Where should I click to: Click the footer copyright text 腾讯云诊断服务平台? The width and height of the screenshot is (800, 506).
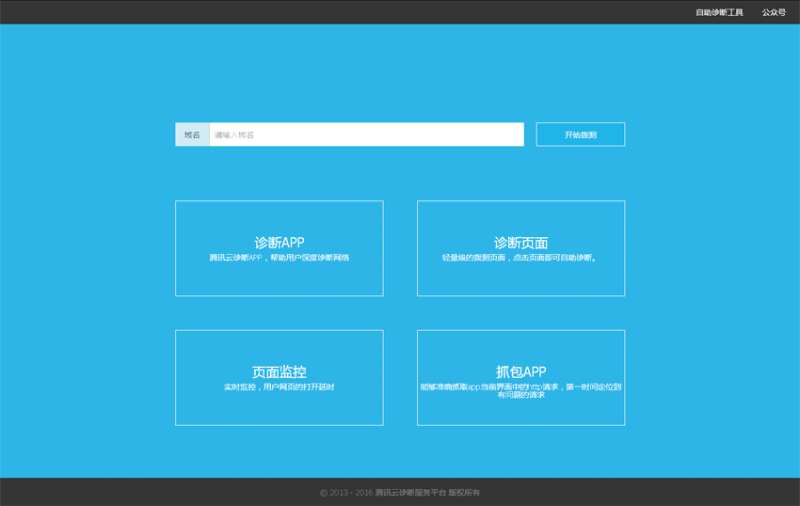click(x=410, y=492)
